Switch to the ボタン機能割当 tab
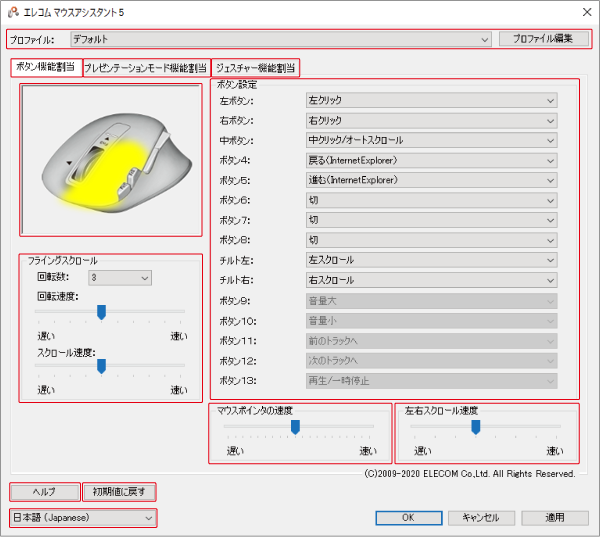This screenshot has height=537, width=600. pyautogui.click(x=46, y=67)
